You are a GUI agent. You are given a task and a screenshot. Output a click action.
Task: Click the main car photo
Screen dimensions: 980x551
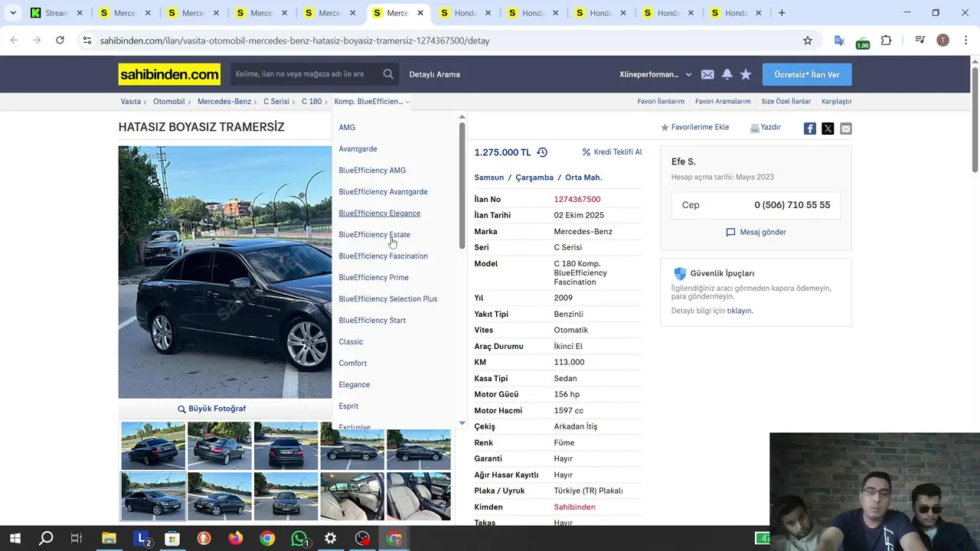point(225,272)
